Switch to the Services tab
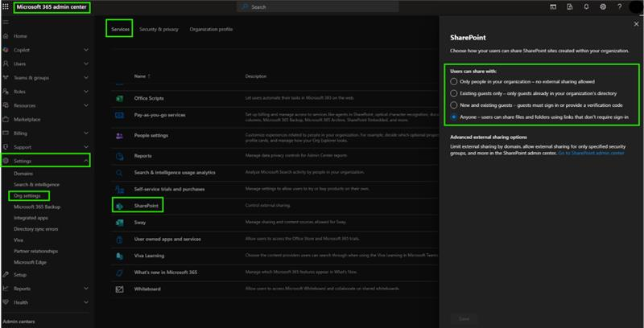This screenshot has height=328, width=644. tap(120, 30)
